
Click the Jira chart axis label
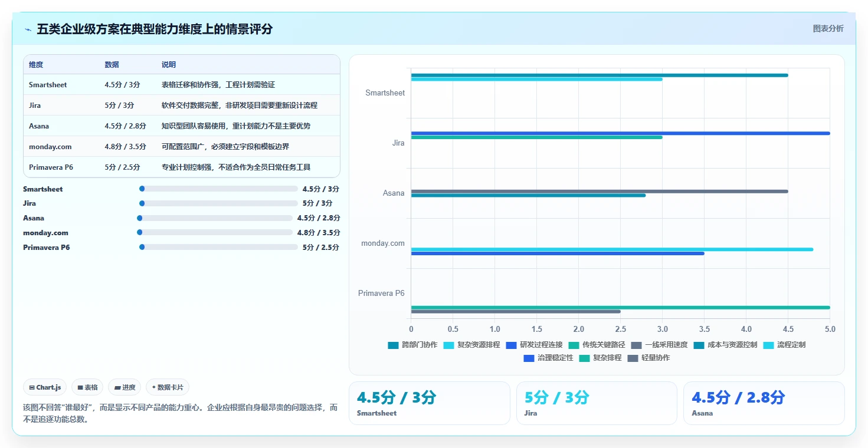(398, 143)
